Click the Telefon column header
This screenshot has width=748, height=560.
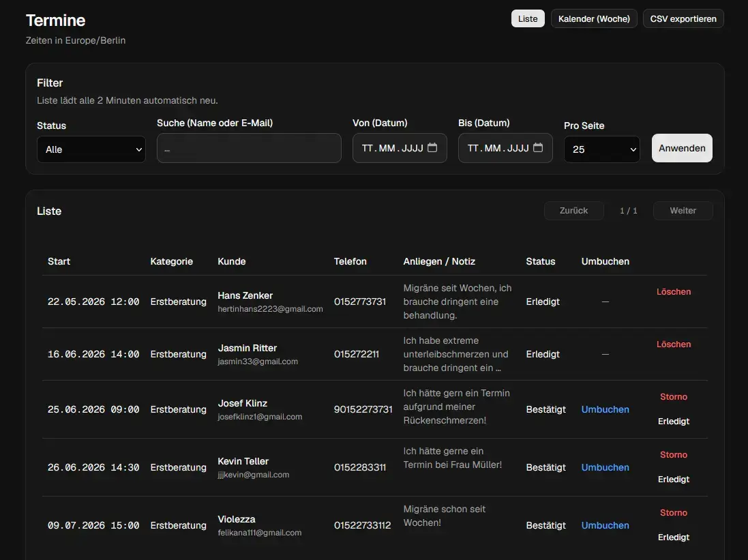coord(350,261)
